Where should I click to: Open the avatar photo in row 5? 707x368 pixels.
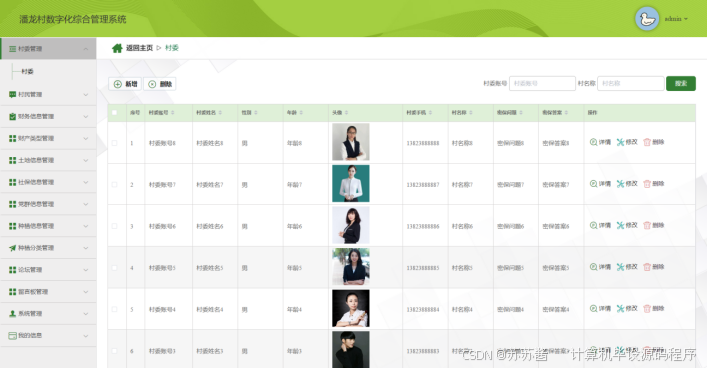click(x=351, y=308)
